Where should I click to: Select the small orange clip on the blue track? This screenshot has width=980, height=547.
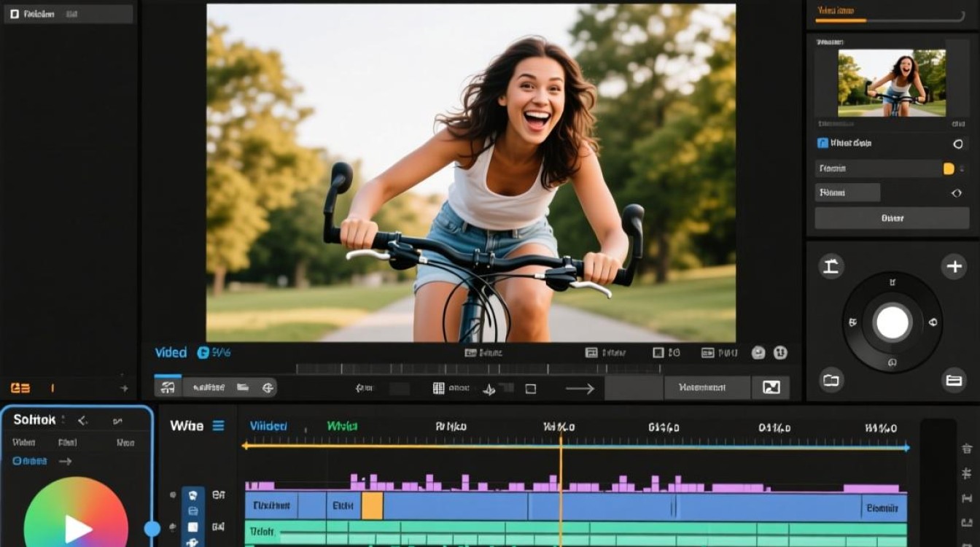pos(372,505)
